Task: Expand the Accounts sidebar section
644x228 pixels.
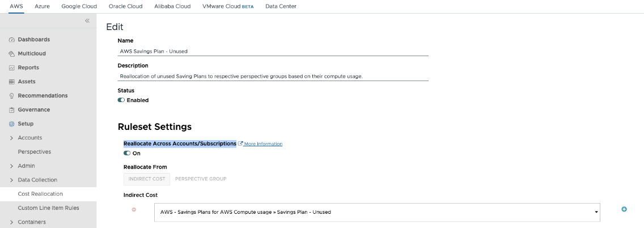Action: point(11,138)
